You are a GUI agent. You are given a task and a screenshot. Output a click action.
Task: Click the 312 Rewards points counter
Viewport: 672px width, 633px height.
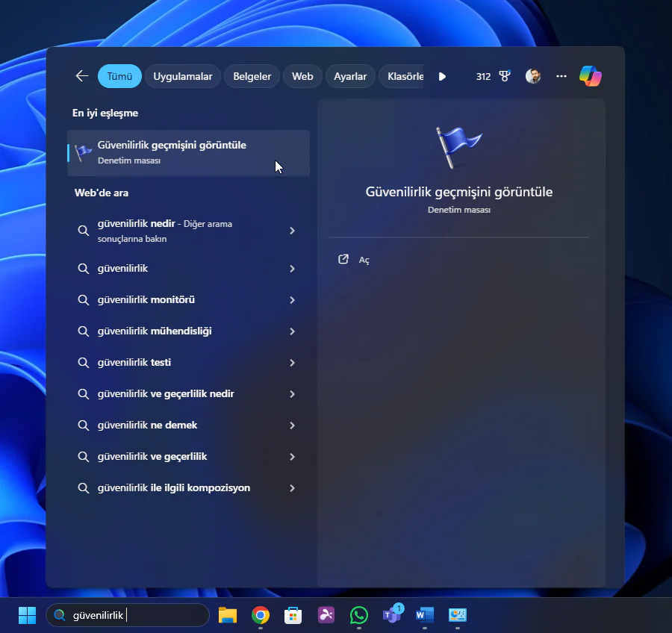[482, 75]
